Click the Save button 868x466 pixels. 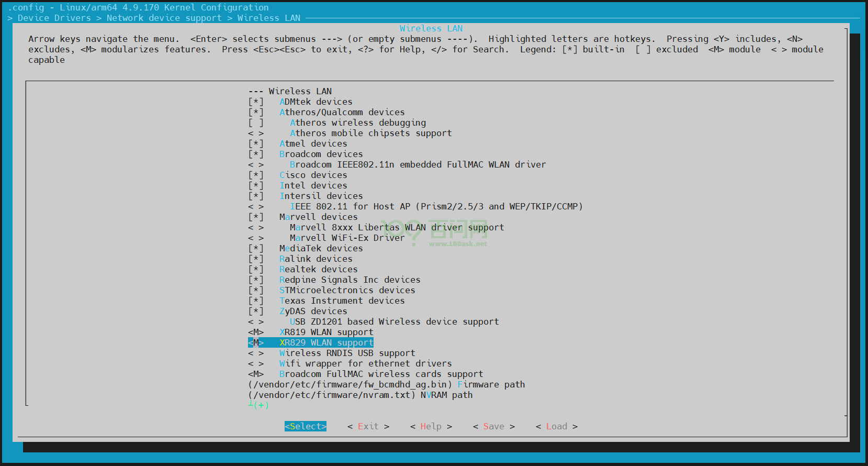pyautogui.click(x=493, y=426)
